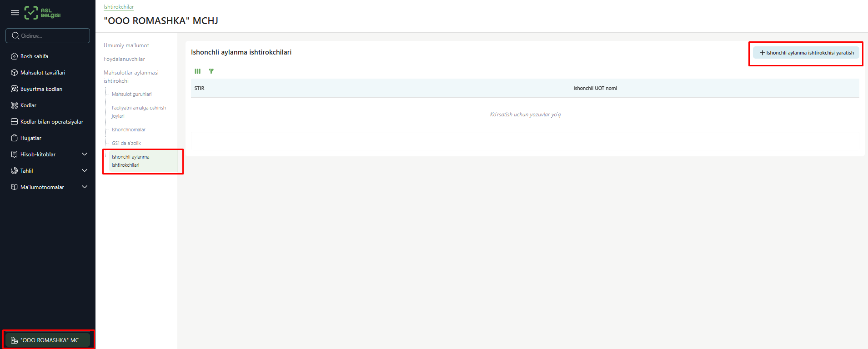Open Bosh sahifa home icon
Image resolution: width=868 pixels, height=349 pixels.
coord(15,56)
